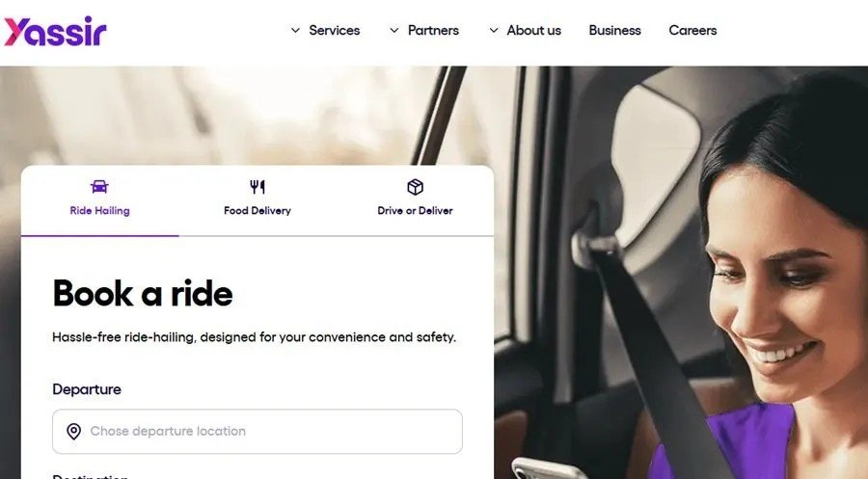Expand the Partners chevron arrow
This screenshot has width=868, height=479.
click(x=394, y=31)
